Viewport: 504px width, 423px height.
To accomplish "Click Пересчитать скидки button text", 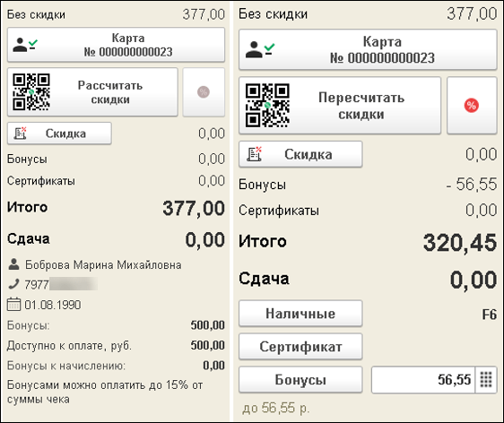I will pos(361,106).
